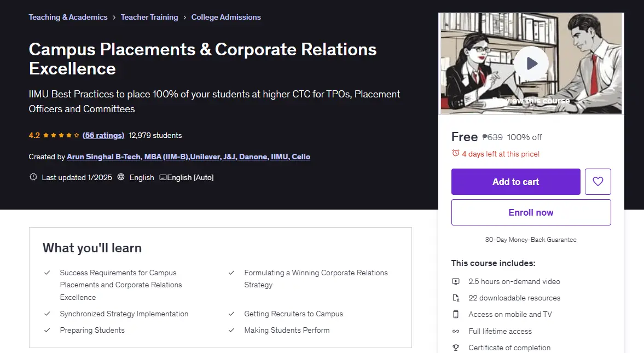This screenshot has height=353, width=644.
Task: Click the 'This course includes:' heading
Action: tap(494, 263)
